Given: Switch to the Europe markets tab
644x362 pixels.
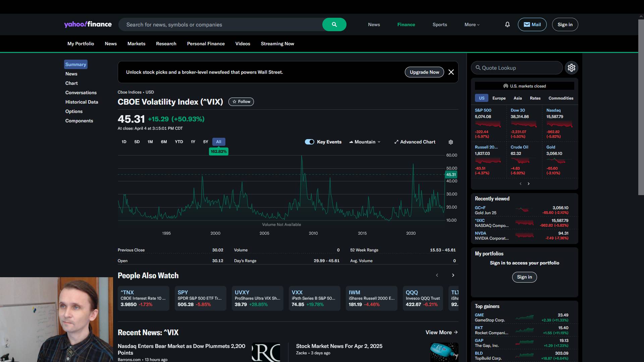Looking at the screenshot, I should pos(499,98).
